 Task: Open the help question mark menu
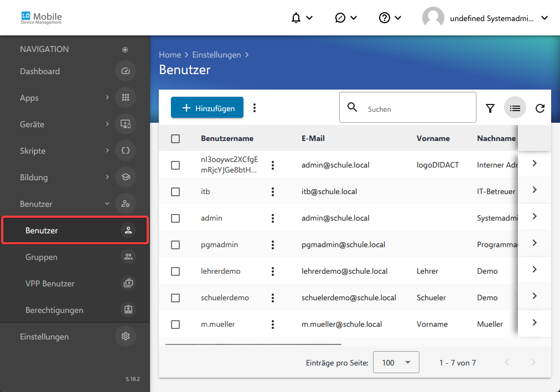(x=390, y=18)
